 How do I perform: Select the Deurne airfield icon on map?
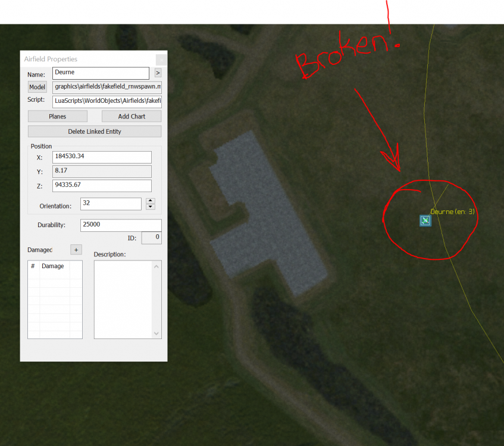click(x=425, y=221)
